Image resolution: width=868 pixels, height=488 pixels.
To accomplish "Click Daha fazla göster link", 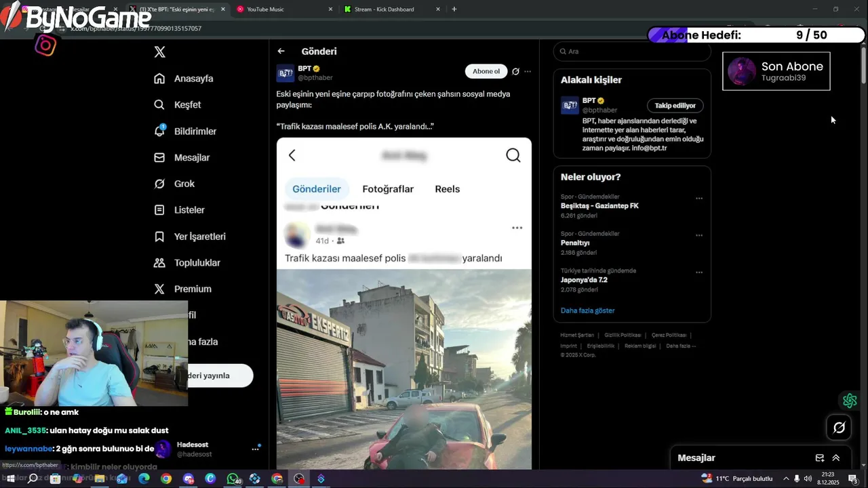I will point(588,310).
